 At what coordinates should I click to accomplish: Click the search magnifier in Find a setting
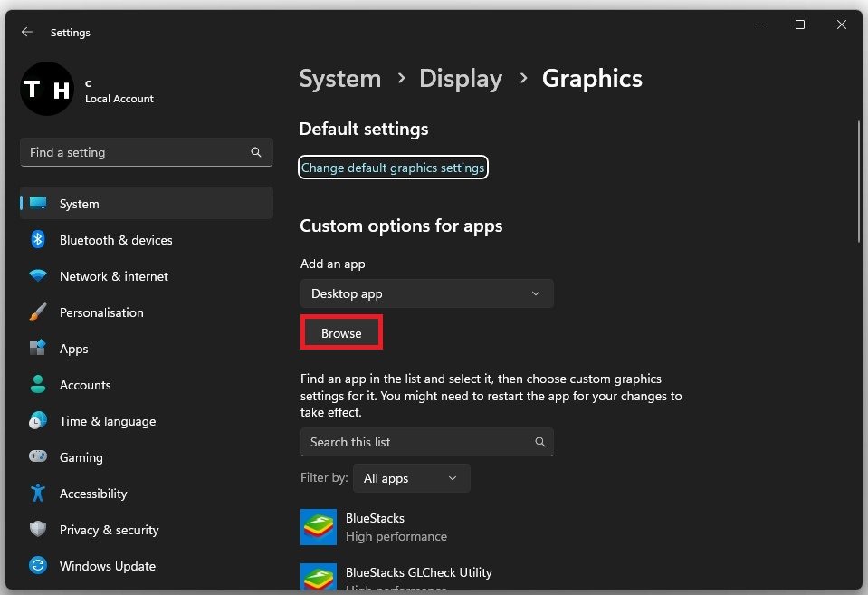click(x=256, y=152)
